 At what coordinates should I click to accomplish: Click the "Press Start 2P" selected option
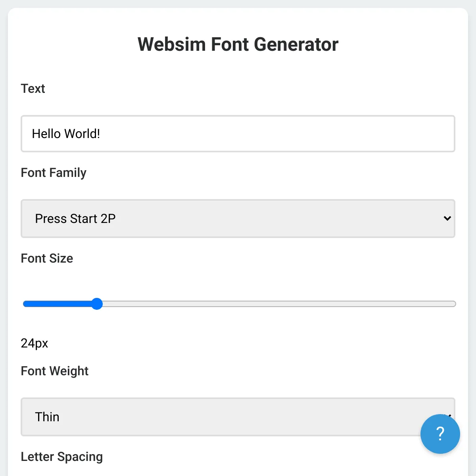point(75,219)
